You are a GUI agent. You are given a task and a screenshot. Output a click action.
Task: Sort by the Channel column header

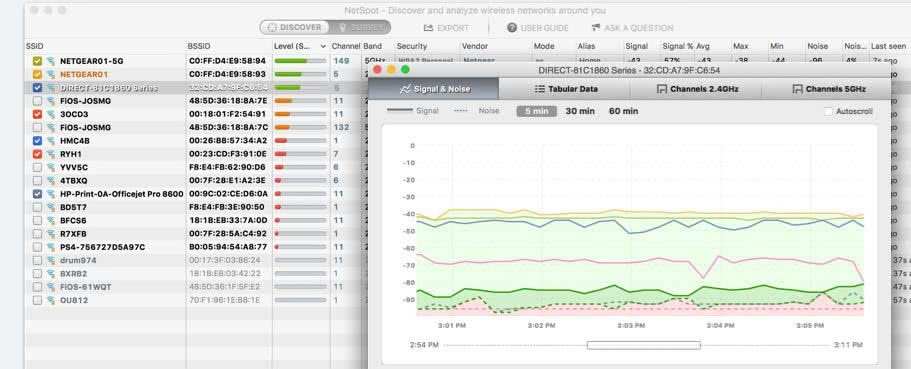pyautogui.click(x=346, y=46)
